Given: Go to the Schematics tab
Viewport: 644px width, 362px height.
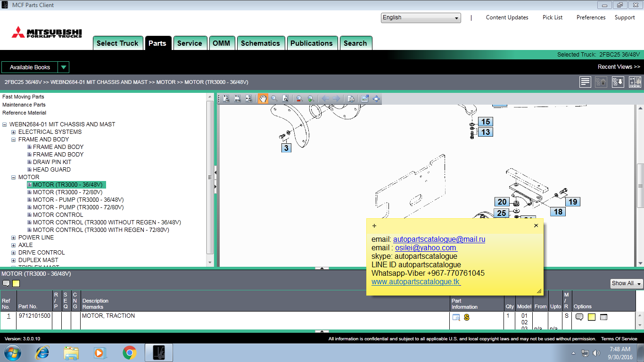Looking at the screenshot, I should (x=261, y=43).
